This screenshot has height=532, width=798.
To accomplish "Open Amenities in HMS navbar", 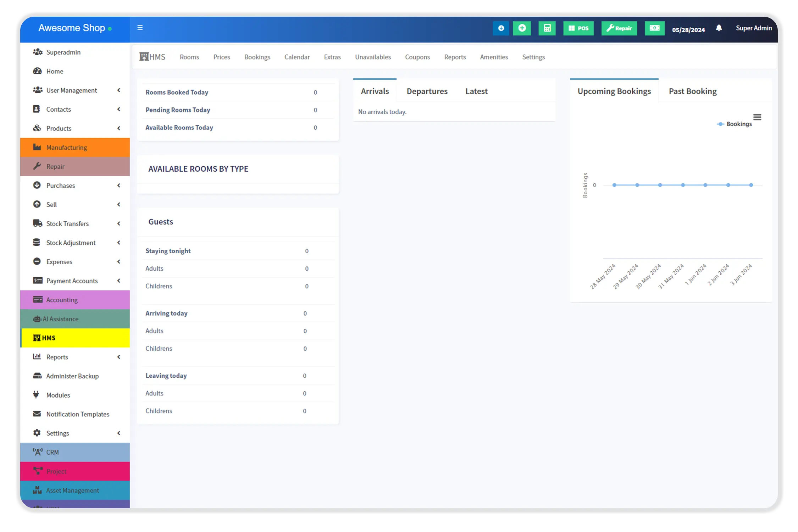I will click(x=494, y=57).
